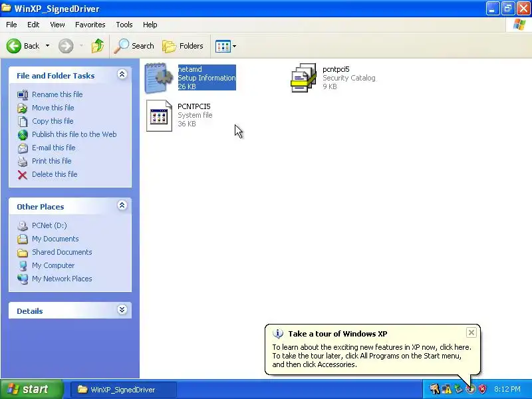The width and height of the screenshot is (532, 399).
Task: Open the Back history dropdown arrow
Action: (47, 46)
